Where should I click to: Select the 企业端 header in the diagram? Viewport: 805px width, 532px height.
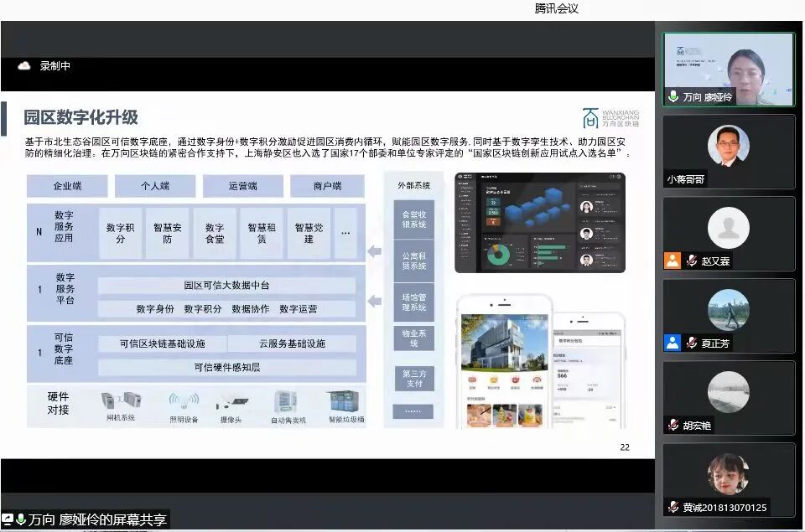(67, 185)
